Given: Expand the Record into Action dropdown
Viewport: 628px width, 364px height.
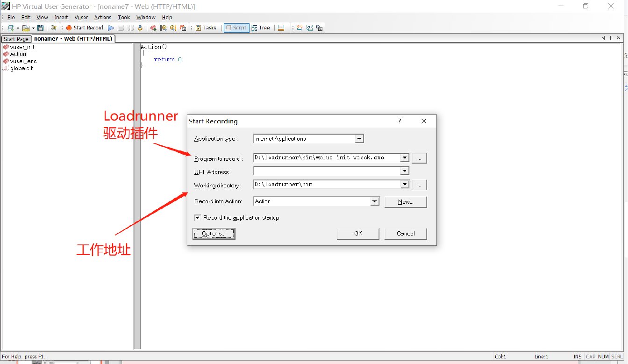Looking at the screenshot, I should coord(374,201).
